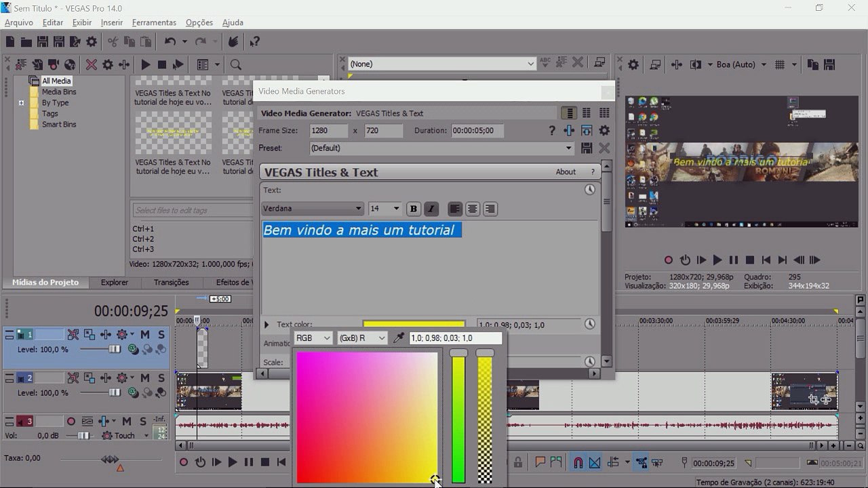
Task: Center align the title text
Action: pos(473,209)
